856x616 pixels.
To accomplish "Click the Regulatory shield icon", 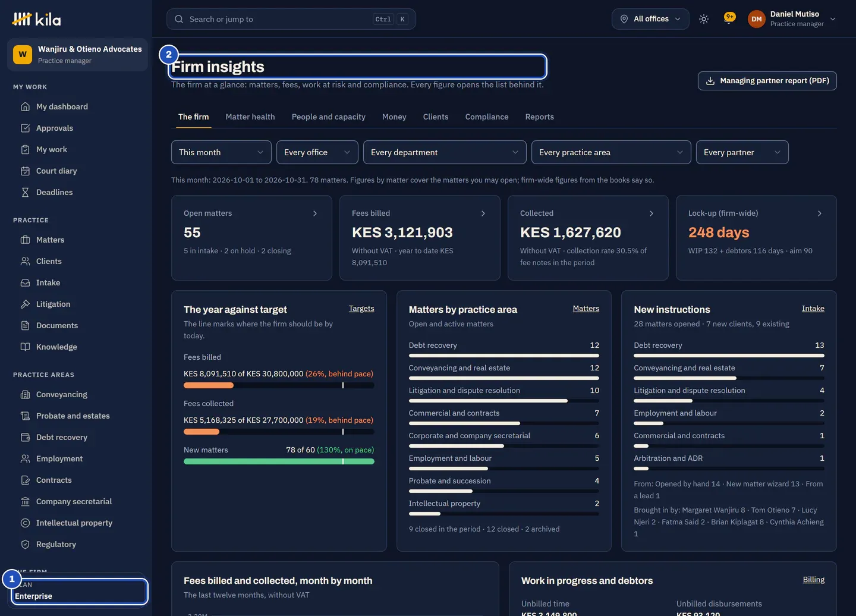I will pyautogui.click(x=25, y=544).
